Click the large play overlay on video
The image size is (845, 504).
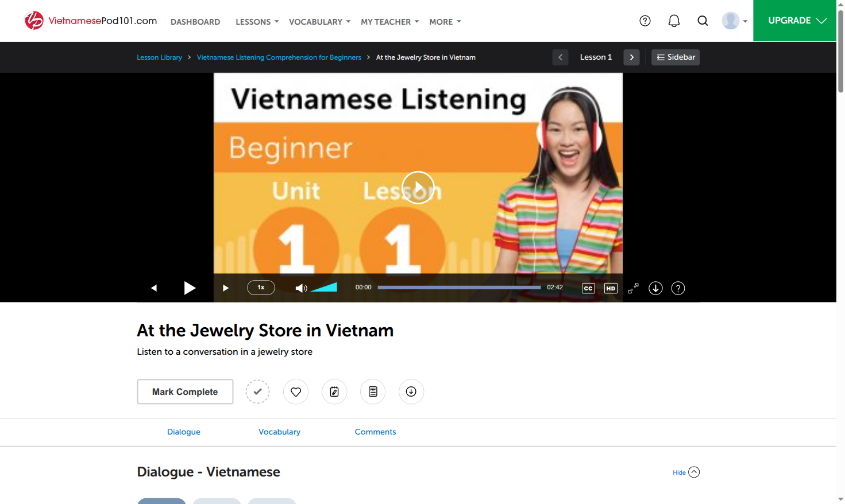418,188
